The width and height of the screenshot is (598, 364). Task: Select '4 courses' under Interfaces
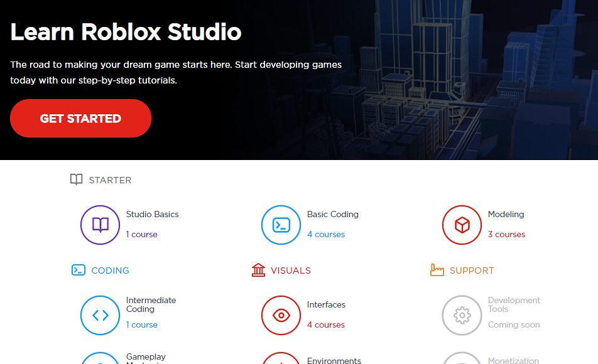point(325,324)
